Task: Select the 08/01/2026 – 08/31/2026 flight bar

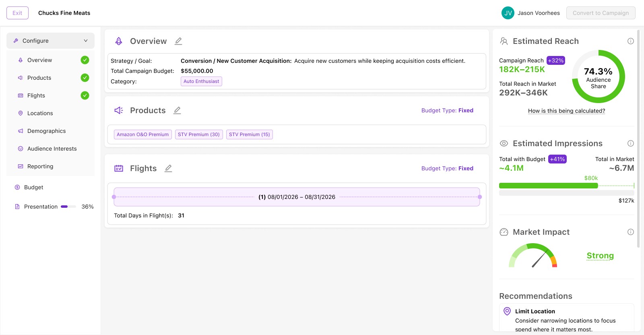Action: (x=297, y=197)
